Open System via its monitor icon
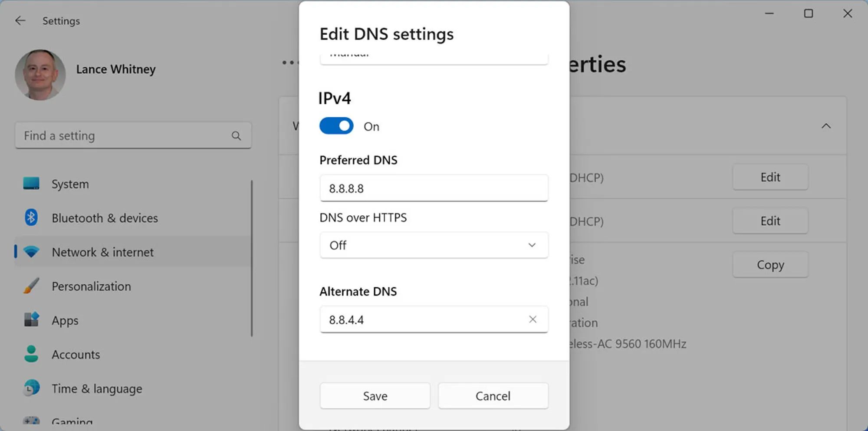868x431 pixels. click(31, 184)
